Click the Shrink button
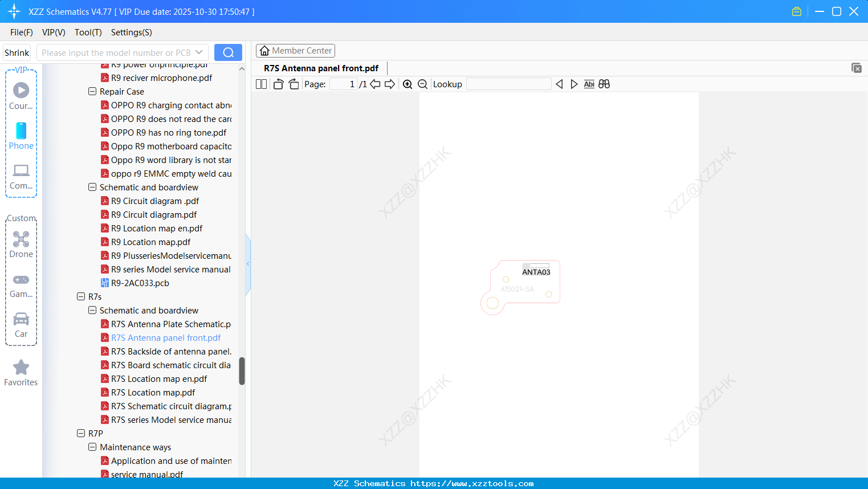 click(x=17, y=52)
